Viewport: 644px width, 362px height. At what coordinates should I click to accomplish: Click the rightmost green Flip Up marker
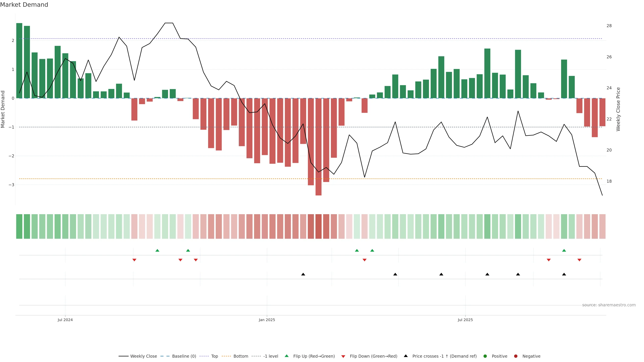click(564, 250)
